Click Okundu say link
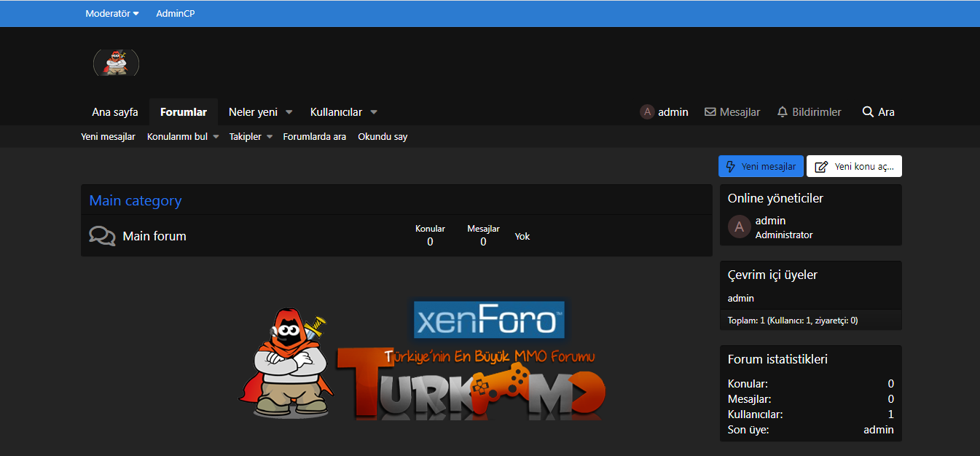 (x=383, y=137)
